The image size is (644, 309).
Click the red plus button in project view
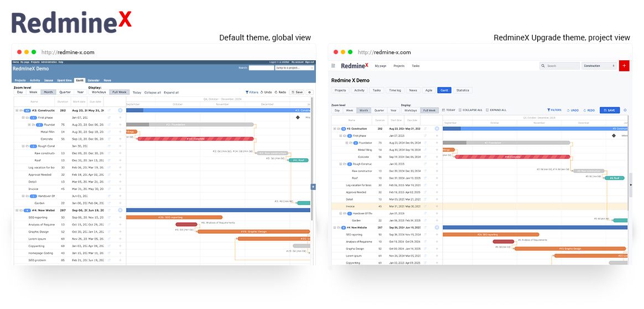pyautogui.click(x=624, y=66)
